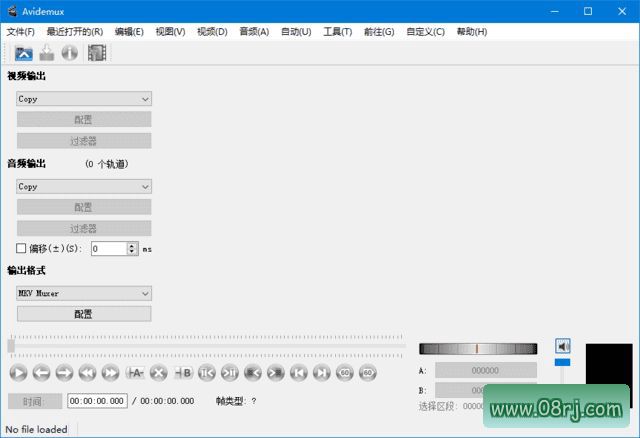
Task: Minimize the Avidemux window
Action: pyautogui.click(x=554, y=11)
